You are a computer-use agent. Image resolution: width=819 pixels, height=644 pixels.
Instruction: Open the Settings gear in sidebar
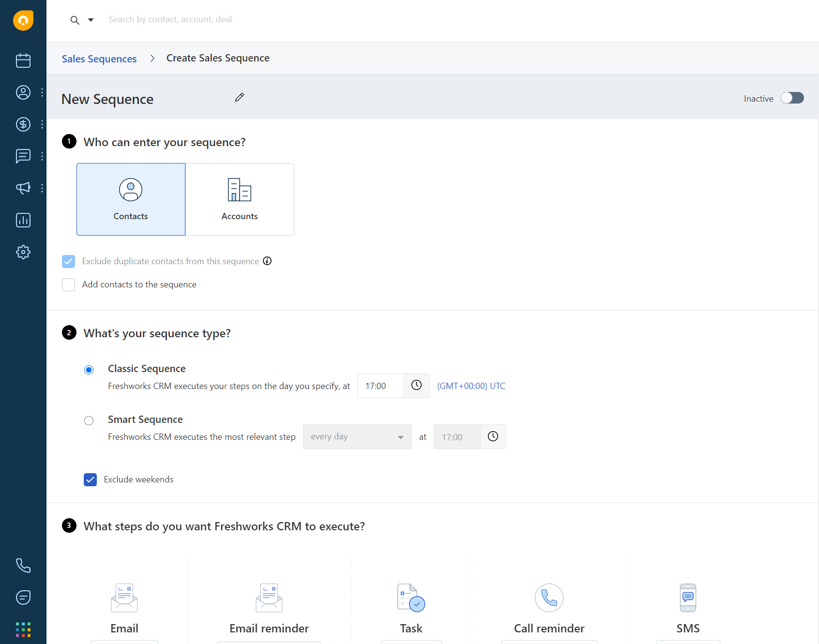[x=23, y=252]
